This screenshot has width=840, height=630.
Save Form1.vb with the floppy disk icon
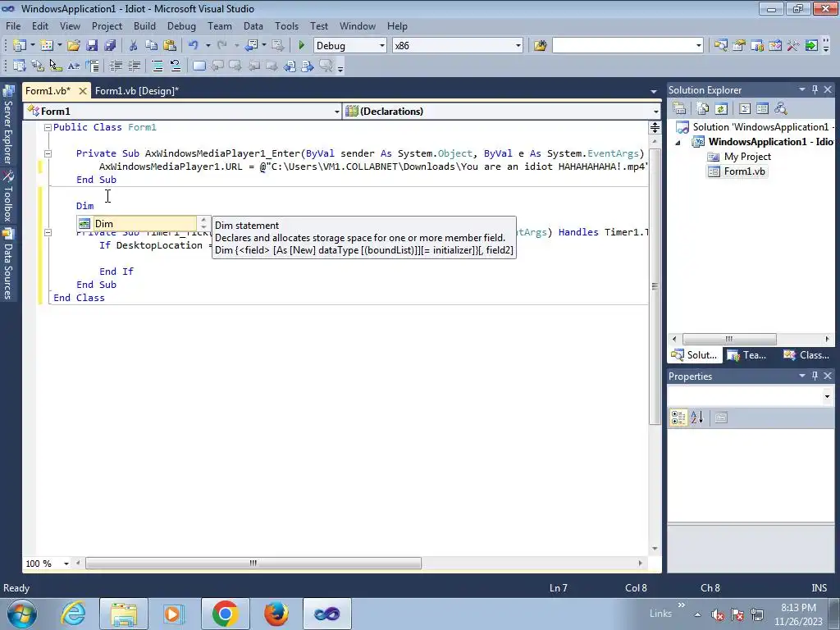(92, 46)
